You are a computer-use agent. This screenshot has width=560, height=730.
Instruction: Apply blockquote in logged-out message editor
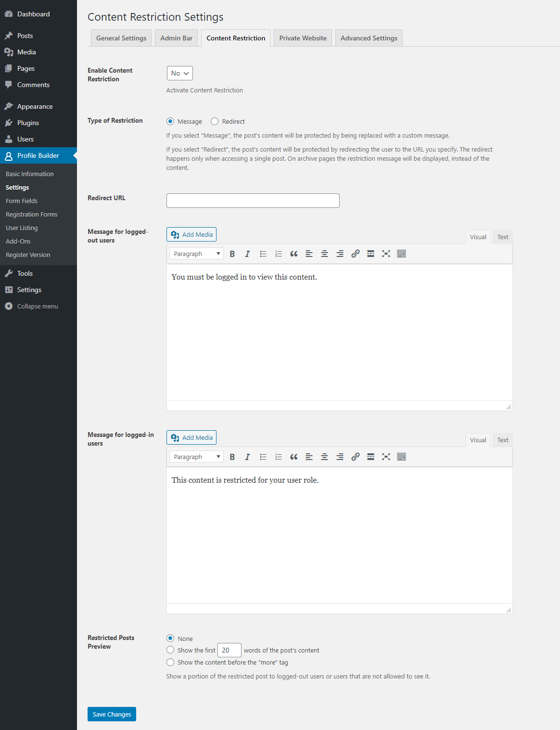[294, 254]
